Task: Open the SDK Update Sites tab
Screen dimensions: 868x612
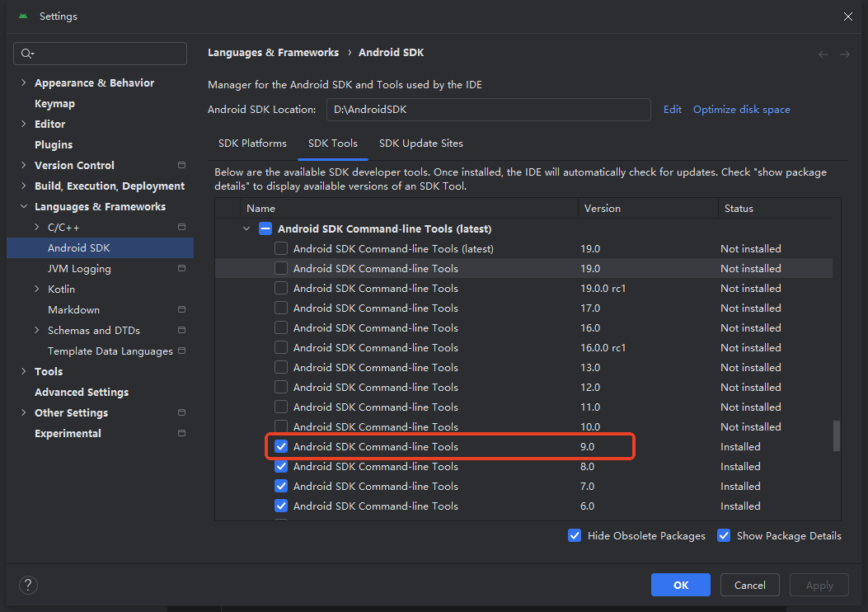Action: tap(420, 143)
